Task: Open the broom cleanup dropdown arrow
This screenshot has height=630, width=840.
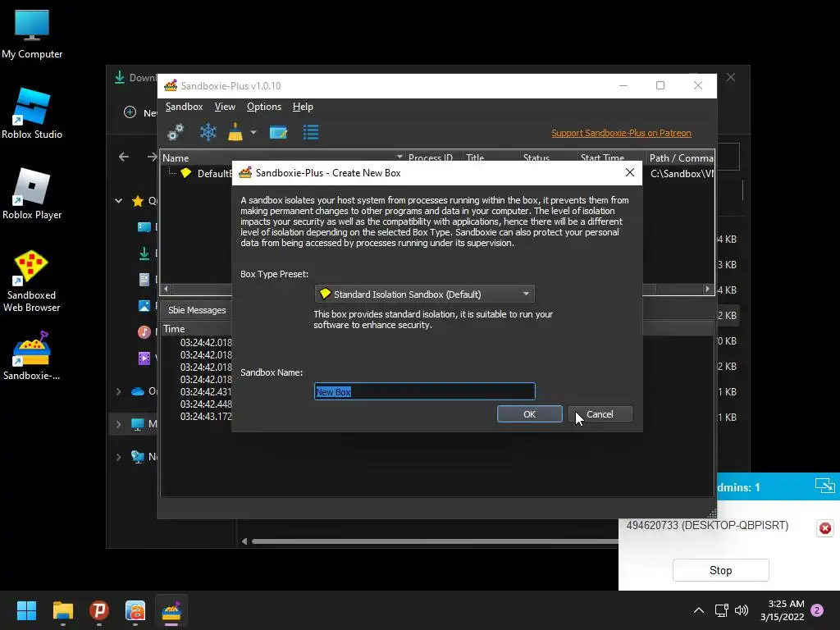Action: pos(253,132)
